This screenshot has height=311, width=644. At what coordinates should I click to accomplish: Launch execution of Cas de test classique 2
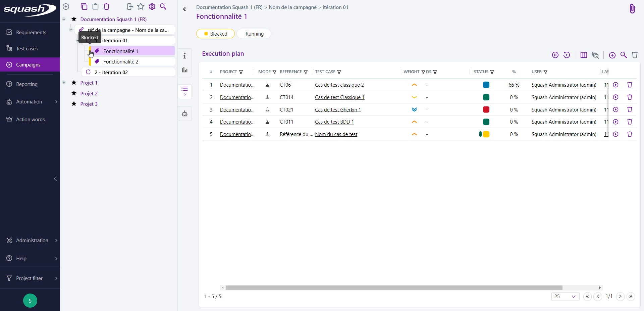click(616, 85)
